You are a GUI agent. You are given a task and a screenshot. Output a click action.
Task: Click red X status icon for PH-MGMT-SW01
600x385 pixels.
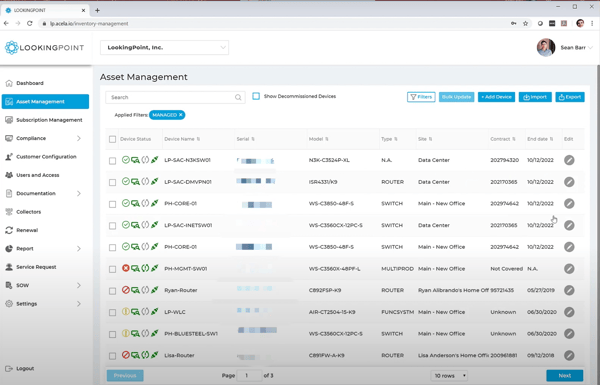(126, 268)
